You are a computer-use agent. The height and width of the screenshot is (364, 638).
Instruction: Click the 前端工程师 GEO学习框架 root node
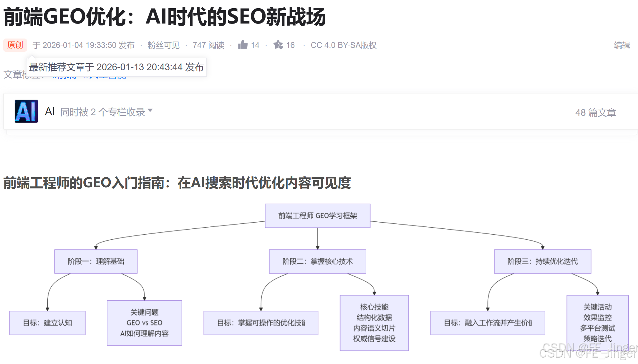point(317,216)
